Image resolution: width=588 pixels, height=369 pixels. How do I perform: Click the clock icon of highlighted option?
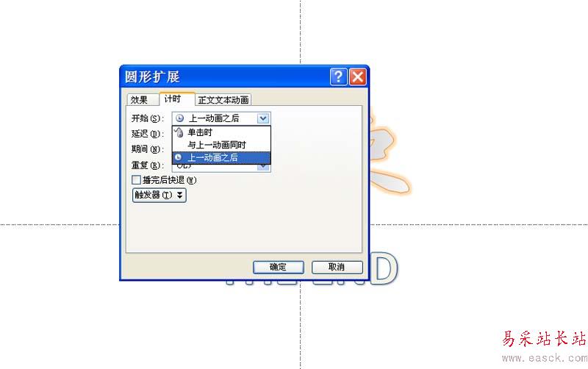(179, 157)
